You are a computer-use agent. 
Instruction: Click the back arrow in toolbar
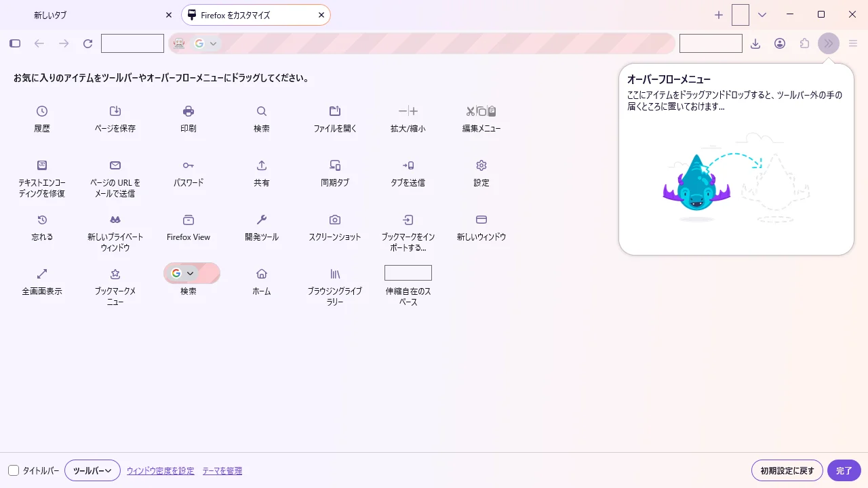(39, 43)
